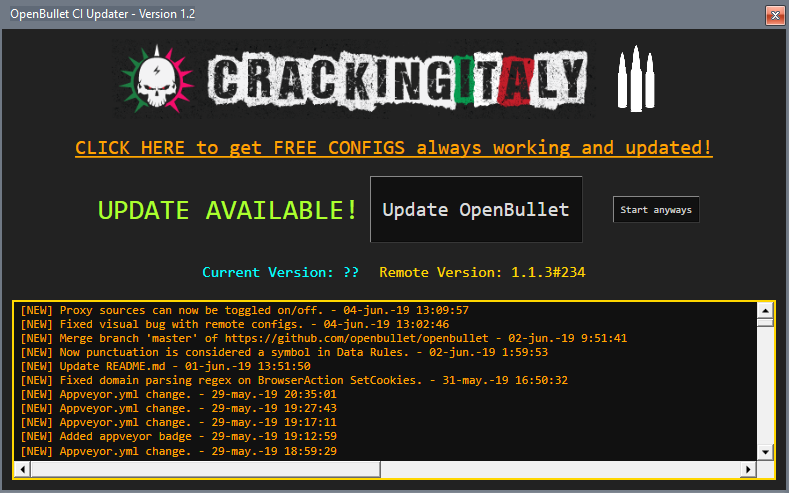Click the 'UPDATE AVAILABLE!' text
The image size is (789, 493).
pos(227,210)
